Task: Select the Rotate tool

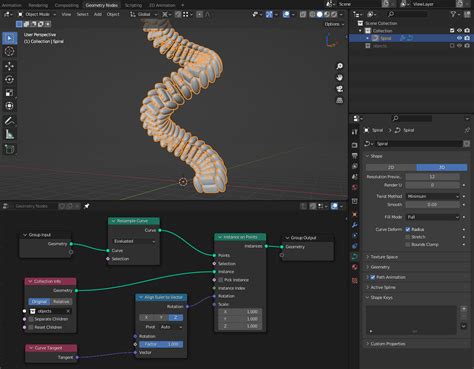Action: point(10,79)
